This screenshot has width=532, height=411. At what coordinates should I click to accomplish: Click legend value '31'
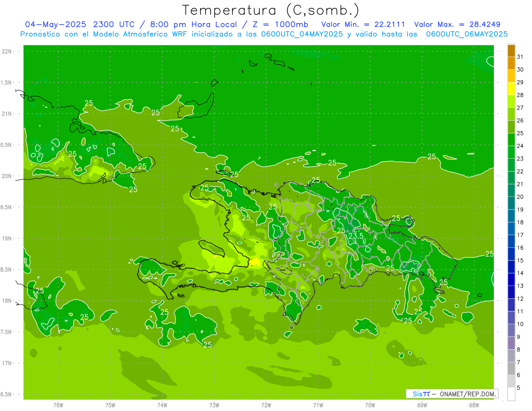pos(520,57)
